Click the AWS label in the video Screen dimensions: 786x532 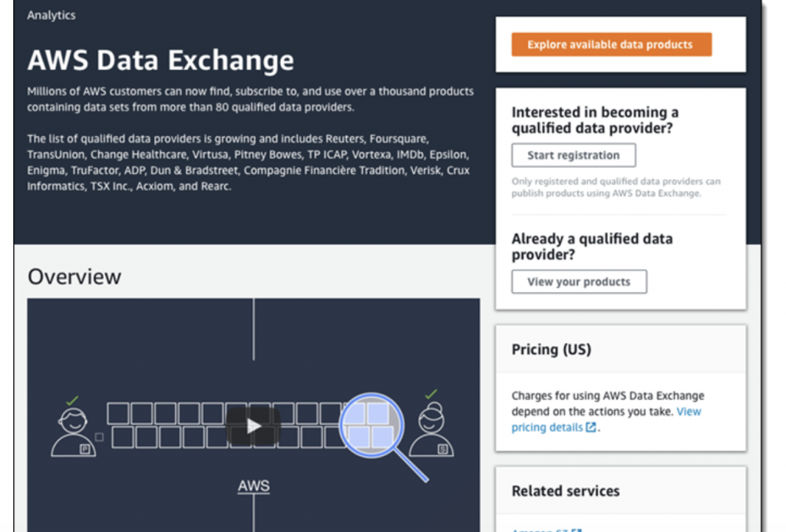(x=253, y=486)
